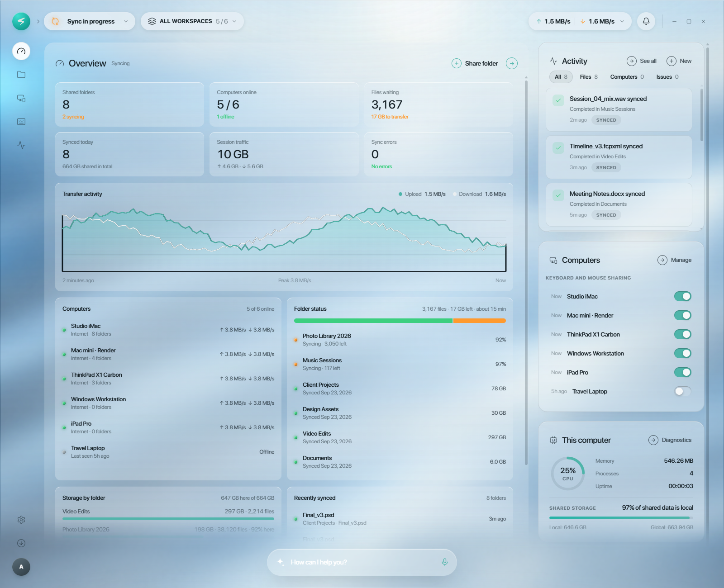Switch to Issues tab in Activity
Image resolution: width=724 pixels, height=588 pixels.
[x=667, y=77]
